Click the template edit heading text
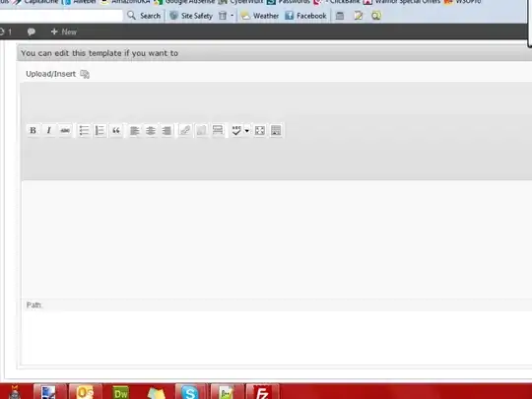The width and height of the screenshot is (532, 399). [x=100, y=53]
